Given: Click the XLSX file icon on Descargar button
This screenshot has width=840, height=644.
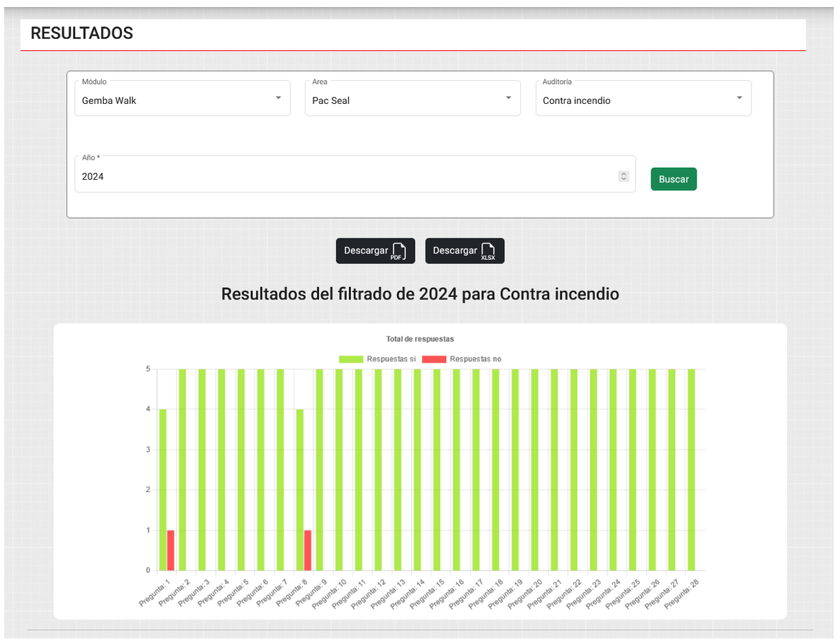Looking at the screenshot, I should point(488,251).
